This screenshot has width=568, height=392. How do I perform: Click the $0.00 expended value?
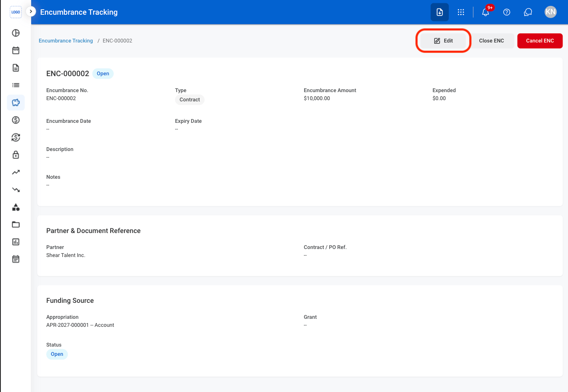click(x=439, y=98)
